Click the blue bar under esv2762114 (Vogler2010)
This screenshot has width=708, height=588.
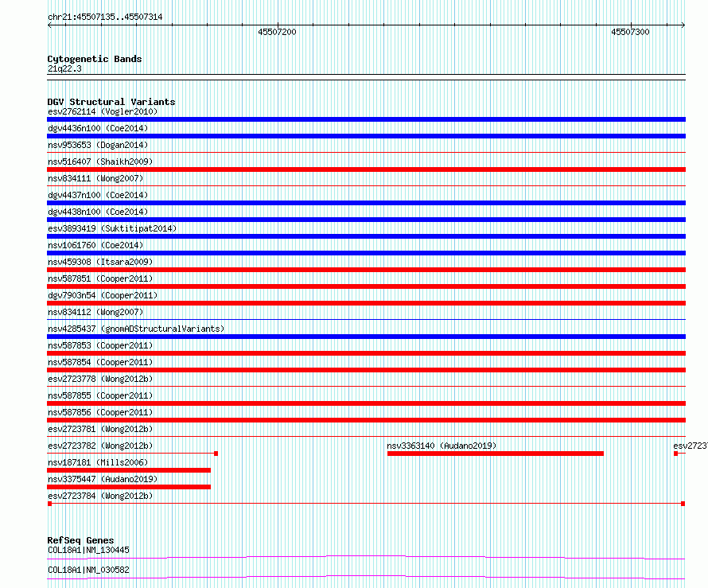pyautogui.click(x=366, y=119)
